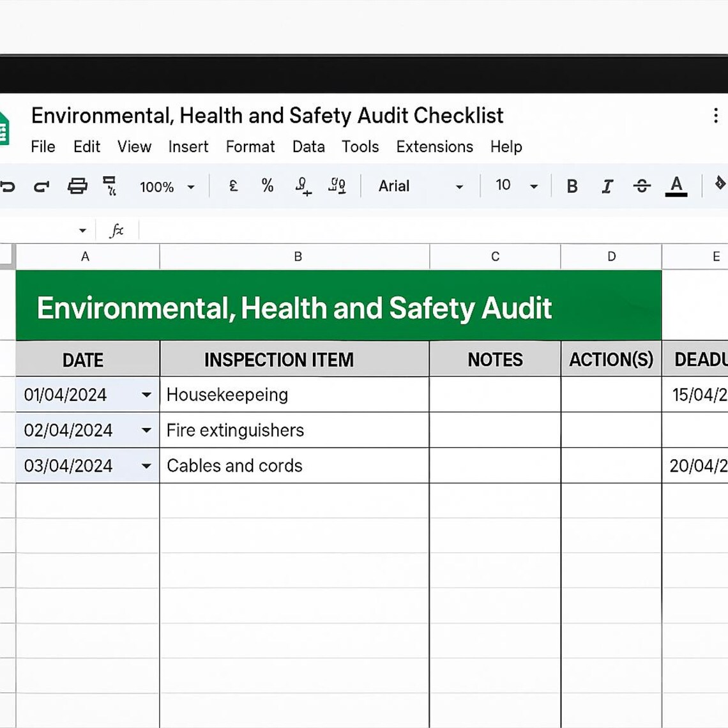The image size is (728, 728).
Task: Open the Extensions menu
Action: click(x=434, y=147)
